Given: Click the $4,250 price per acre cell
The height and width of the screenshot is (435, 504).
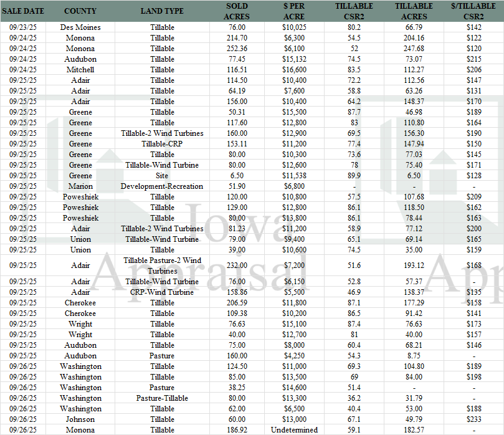Looking at the screenshot, I should 294,356.
